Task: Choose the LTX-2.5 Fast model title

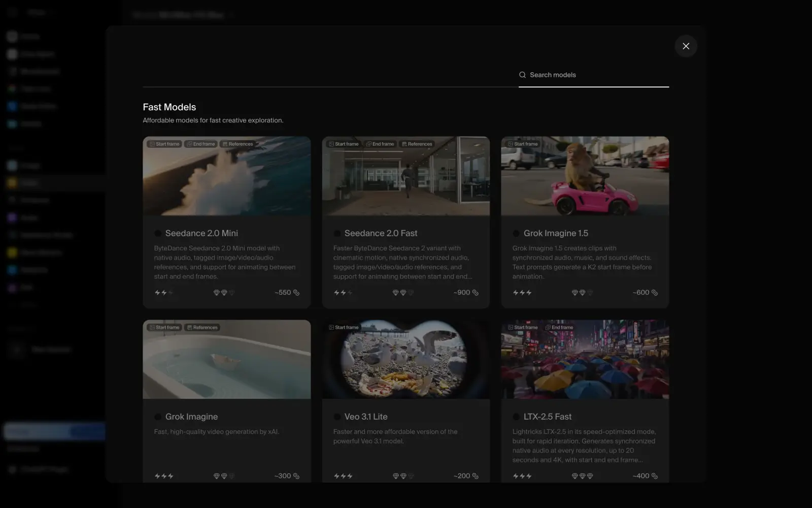Action: pyautogui.click(x=548, y=417)
